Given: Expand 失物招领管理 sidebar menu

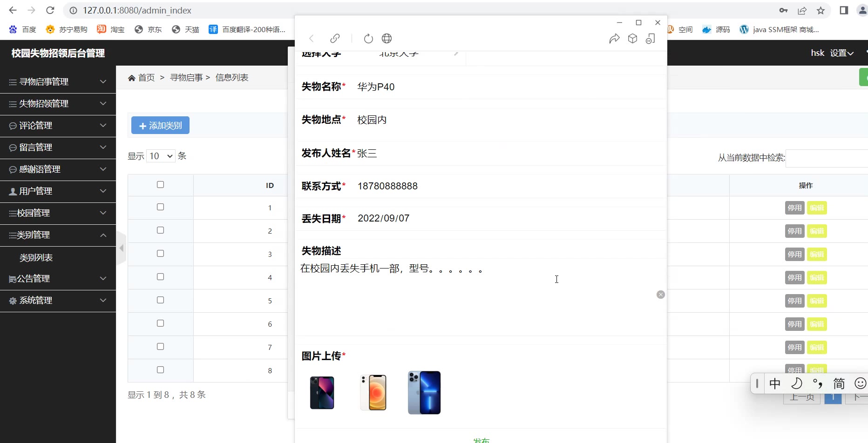Looking at the screenshot, I should tap(58, 104).
